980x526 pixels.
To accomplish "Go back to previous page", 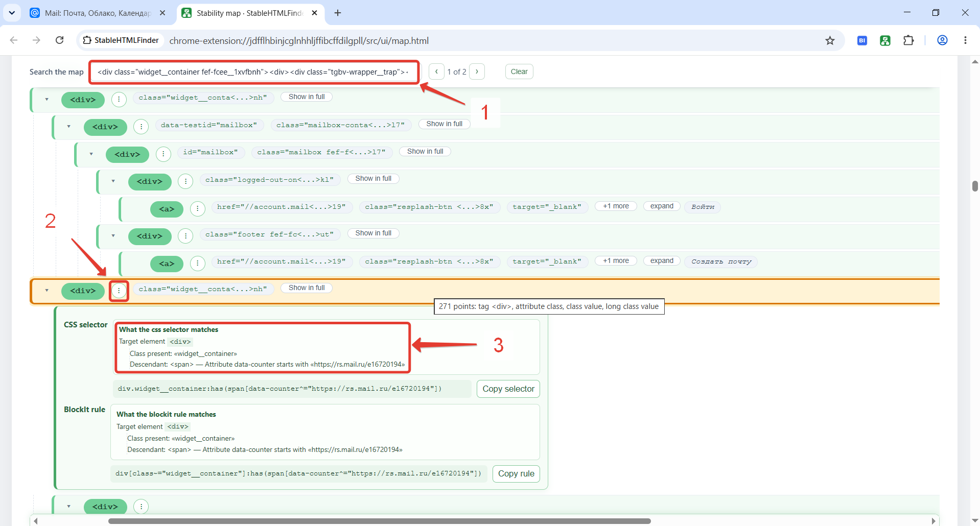I will [14, 40].
